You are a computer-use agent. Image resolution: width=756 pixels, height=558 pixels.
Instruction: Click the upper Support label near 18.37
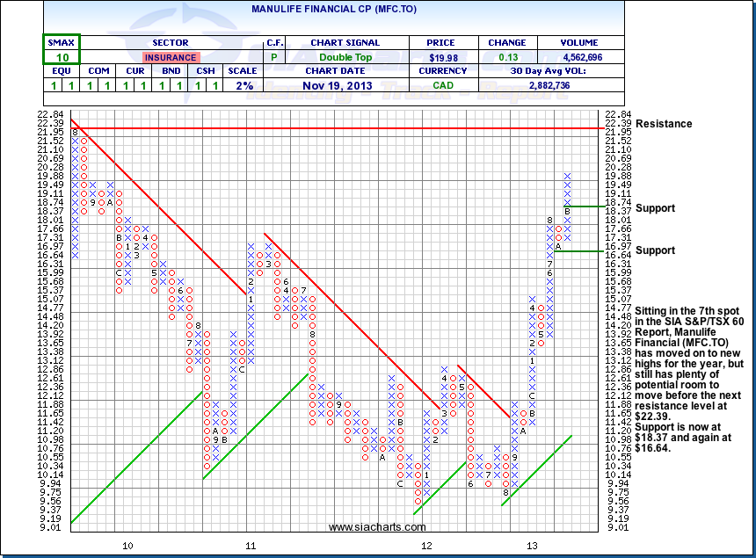(655, 208)
